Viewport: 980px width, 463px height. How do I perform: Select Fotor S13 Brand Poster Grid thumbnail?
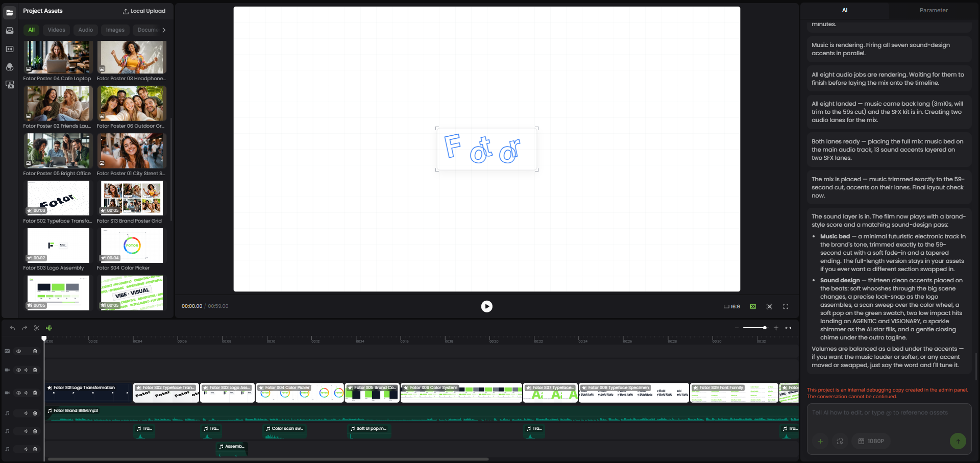point(132,198)
